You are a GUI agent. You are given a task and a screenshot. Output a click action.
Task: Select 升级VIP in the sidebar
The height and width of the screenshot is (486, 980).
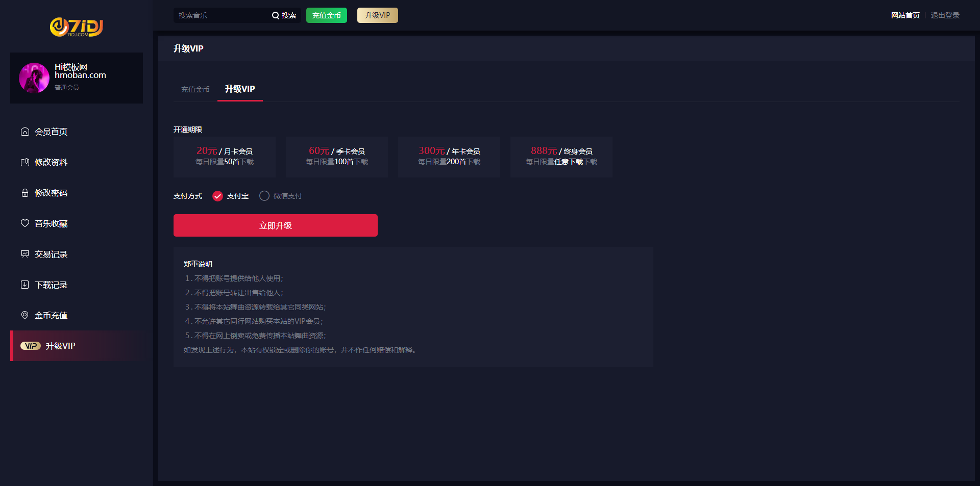pos(77,346)
